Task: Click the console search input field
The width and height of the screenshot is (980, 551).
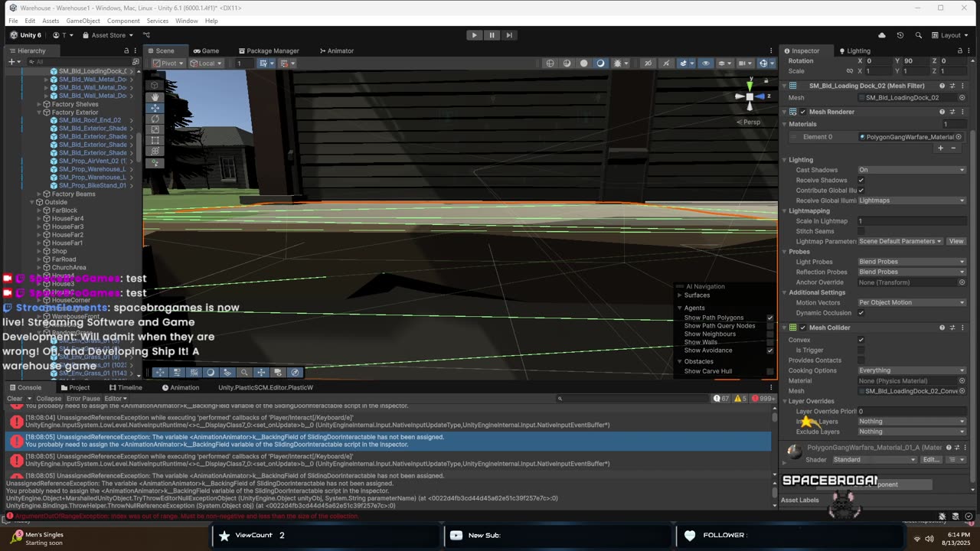Action: pos(632,399)
